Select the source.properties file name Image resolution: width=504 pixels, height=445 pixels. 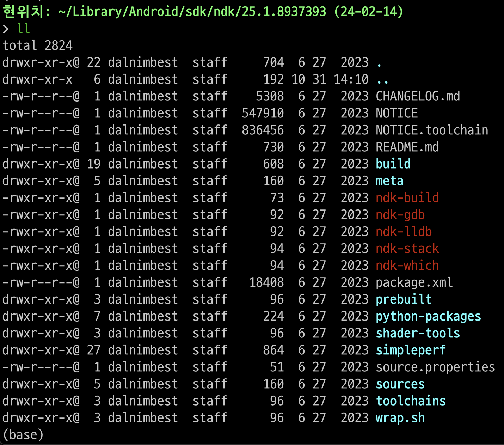[x=435, y=367]
